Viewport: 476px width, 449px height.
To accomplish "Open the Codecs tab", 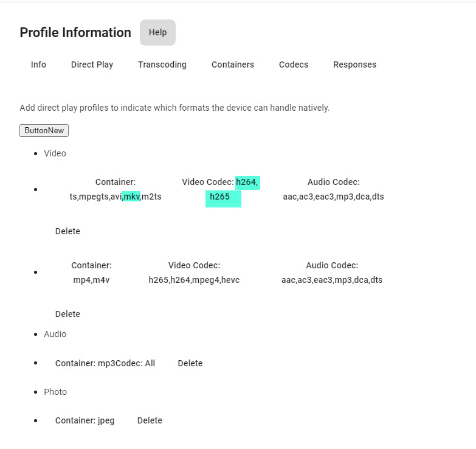I will coord(294,64).
